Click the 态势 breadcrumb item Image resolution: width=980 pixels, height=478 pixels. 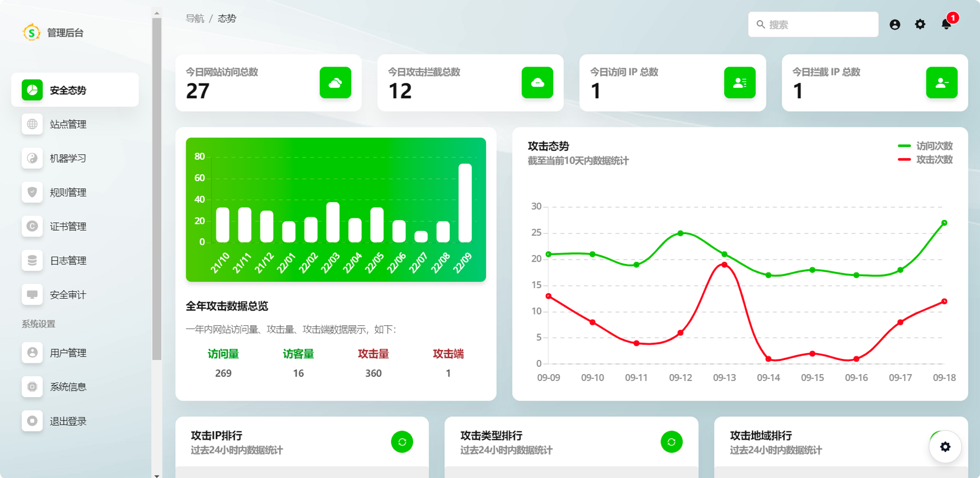click(x=227, y=19)
